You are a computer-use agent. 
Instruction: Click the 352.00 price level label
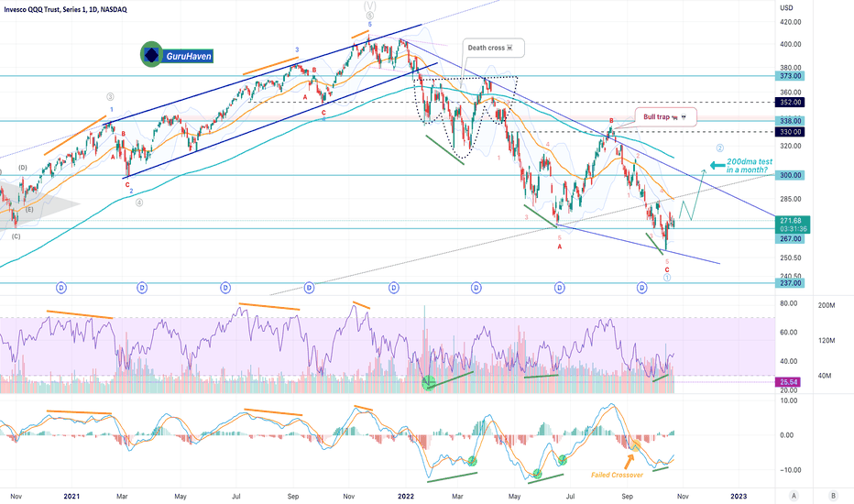[x=790, y=103]
